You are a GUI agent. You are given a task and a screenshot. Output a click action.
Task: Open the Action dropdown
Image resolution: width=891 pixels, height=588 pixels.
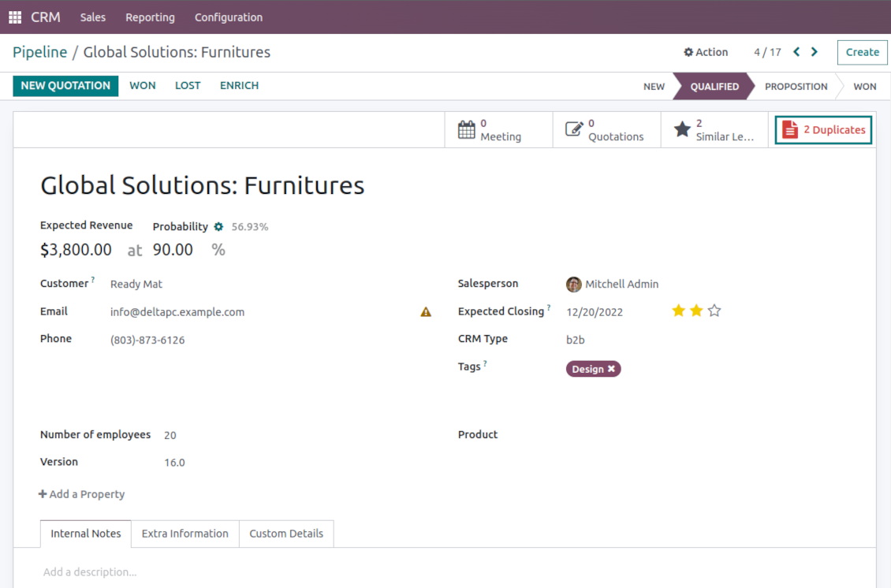[x=706, y=52]
